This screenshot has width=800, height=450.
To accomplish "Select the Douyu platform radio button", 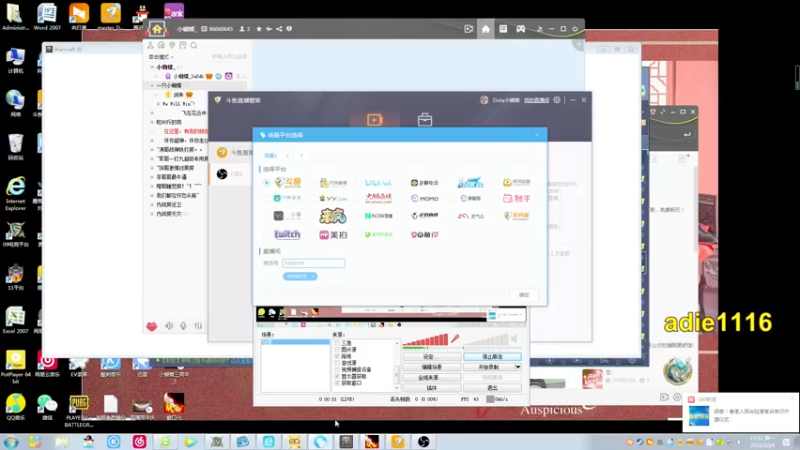I will pos(267,183).
